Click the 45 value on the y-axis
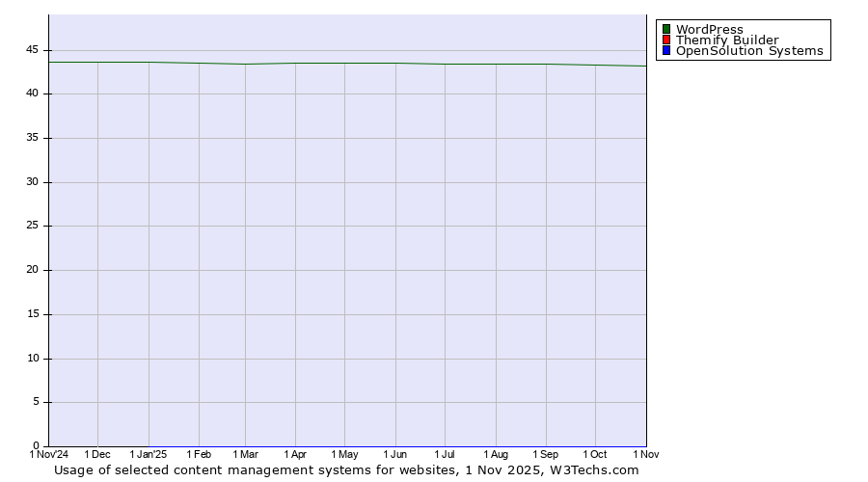Image resolution: width=868 pixels, height=482 pixels. click(33, 50)
